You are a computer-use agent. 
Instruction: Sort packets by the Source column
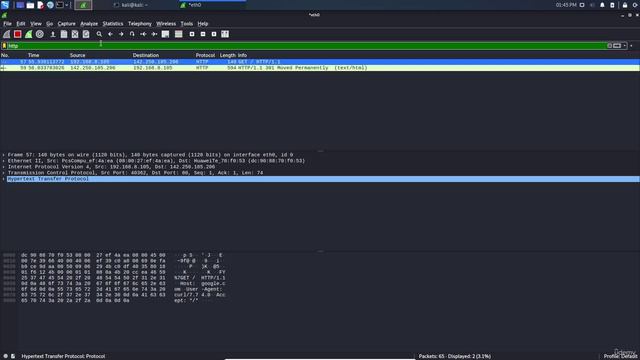[77, 55]
